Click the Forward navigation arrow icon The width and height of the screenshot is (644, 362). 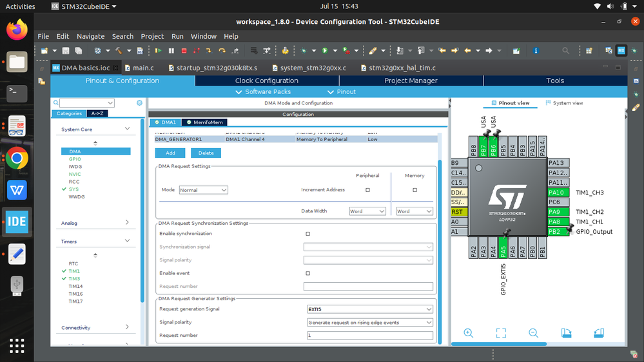pyautogui.click(x=489, y=50)
